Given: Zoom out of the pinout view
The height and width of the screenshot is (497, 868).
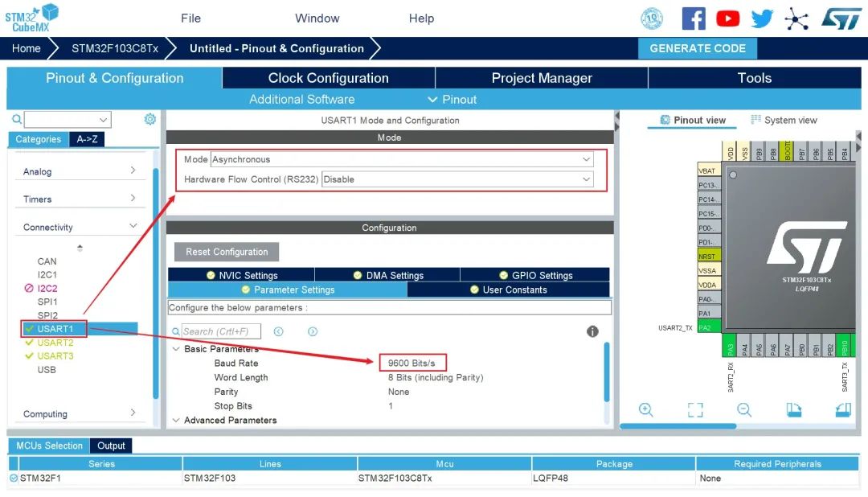Looking at the screenshot, I should pos(744,410).
